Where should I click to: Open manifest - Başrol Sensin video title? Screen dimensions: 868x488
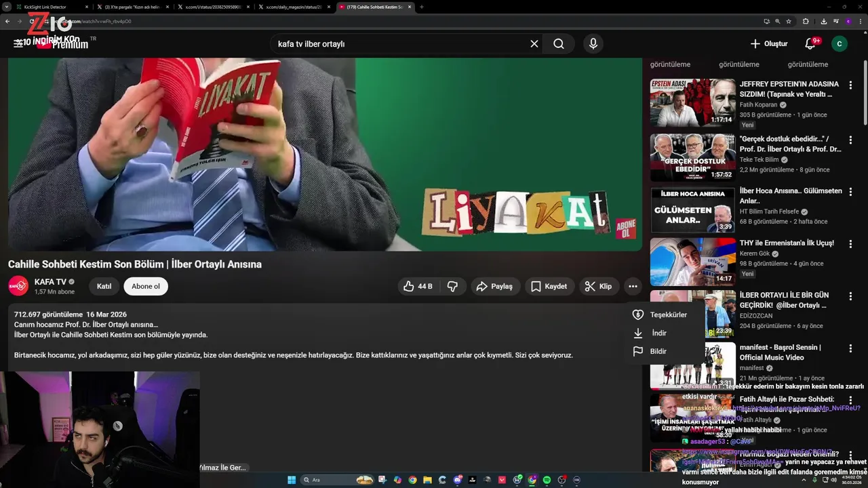(781, 352)
